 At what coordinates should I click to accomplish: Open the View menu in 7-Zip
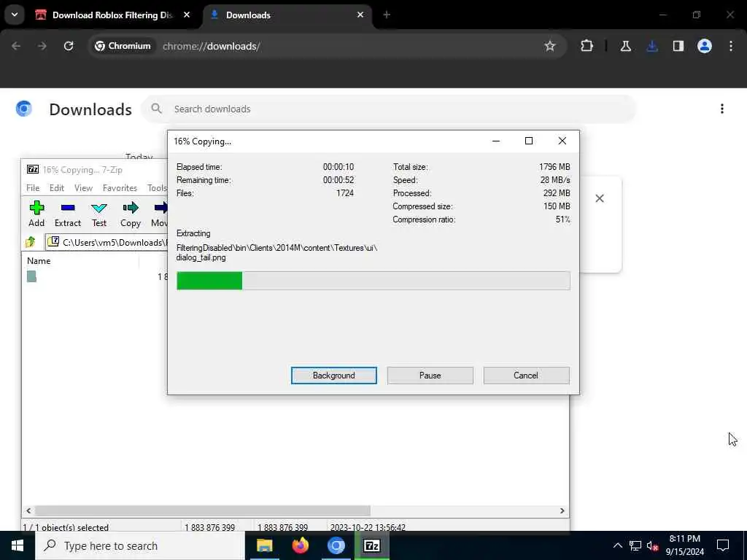[x=83, y=188]
